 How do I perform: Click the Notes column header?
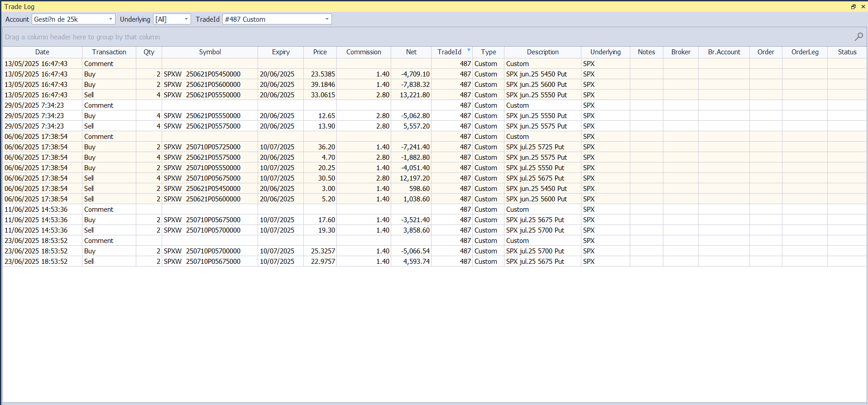click(x=646, y=52)
